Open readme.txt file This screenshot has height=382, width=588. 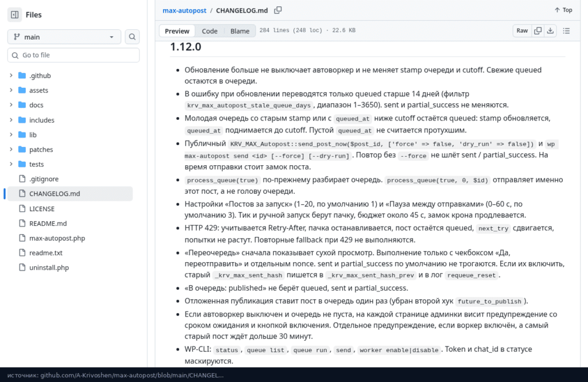click(x=46, y=253)
